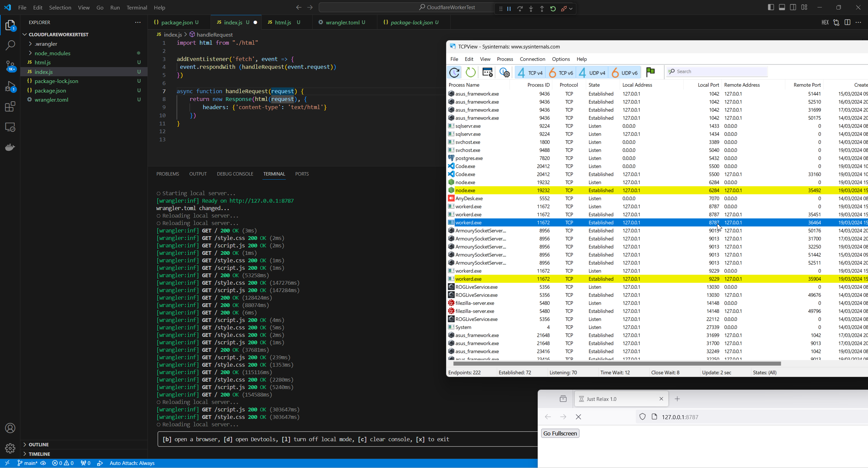Open the Connection menu in TCPView
The image size is (868, 468).
(532, 59)
